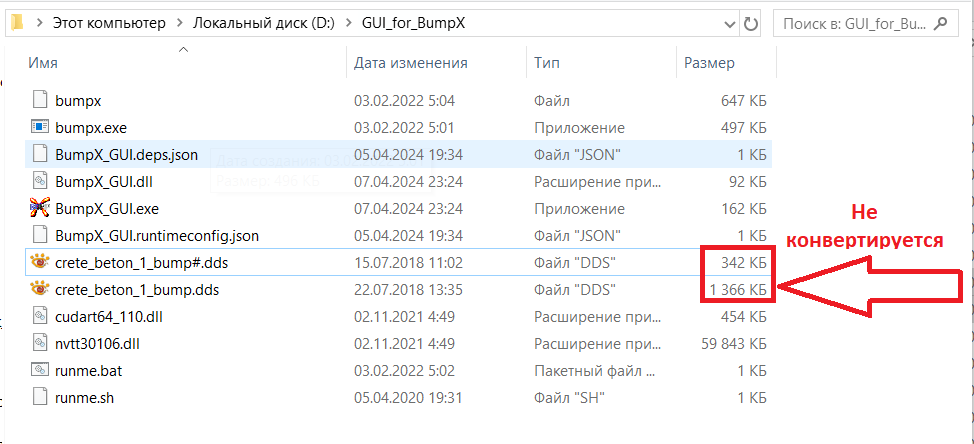Viewport: 974px width, 444px height.
Task: Select the BumpX_GUI.runtimeconfig.json file name
Action: (157, 235)
